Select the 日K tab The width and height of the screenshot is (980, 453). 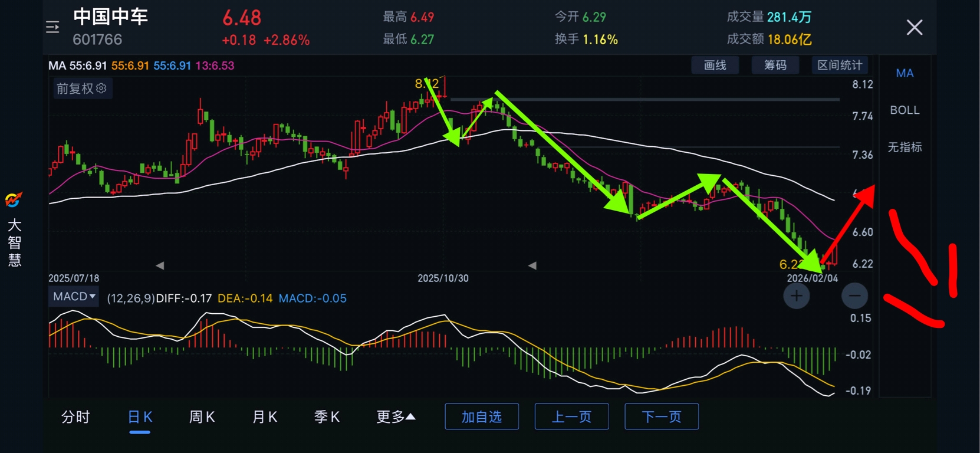[x=140, y=417]
